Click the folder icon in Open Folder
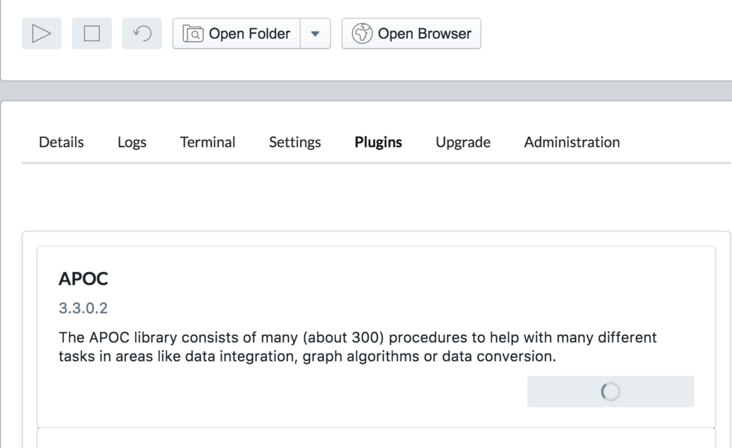 pyautogui.click(x=193, y=33)
